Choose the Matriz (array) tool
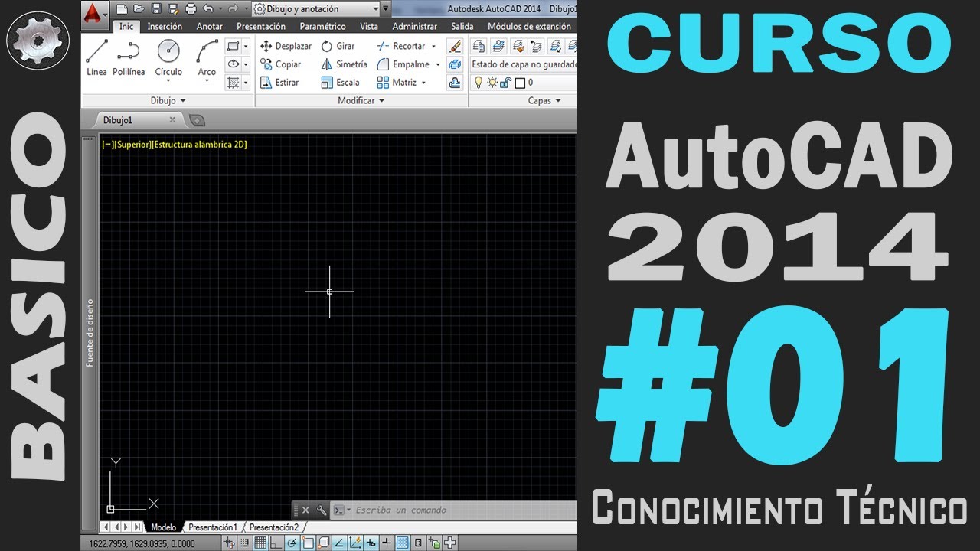This screenshot has height=551, width=980. pos(397,83)
